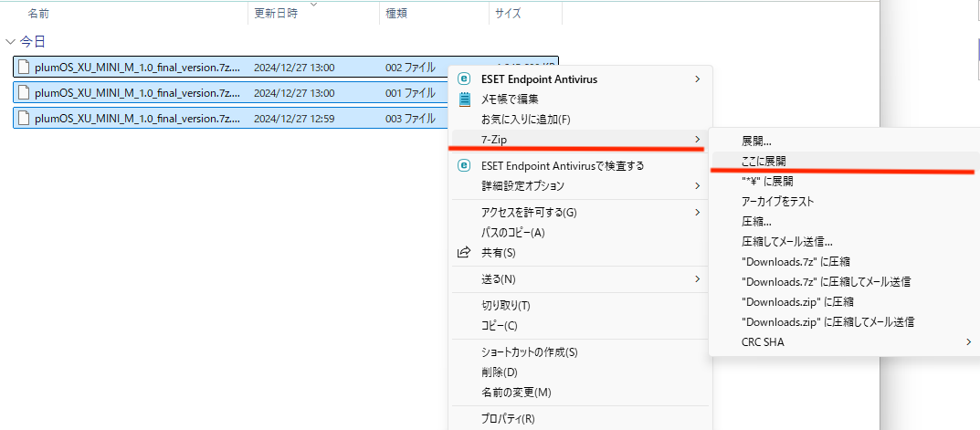
Task: Select 切り取り(T) in the context menu
Action: tap(505, 305)
